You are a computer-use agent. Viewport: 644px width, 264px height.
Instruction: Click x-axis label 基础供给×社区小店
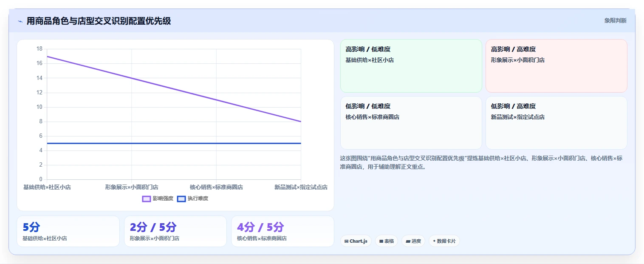47,187
